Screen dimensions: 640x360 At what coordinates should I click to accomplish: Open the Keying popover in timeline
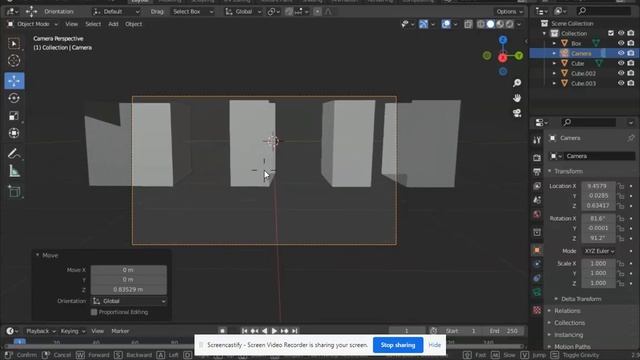[73, 331]
